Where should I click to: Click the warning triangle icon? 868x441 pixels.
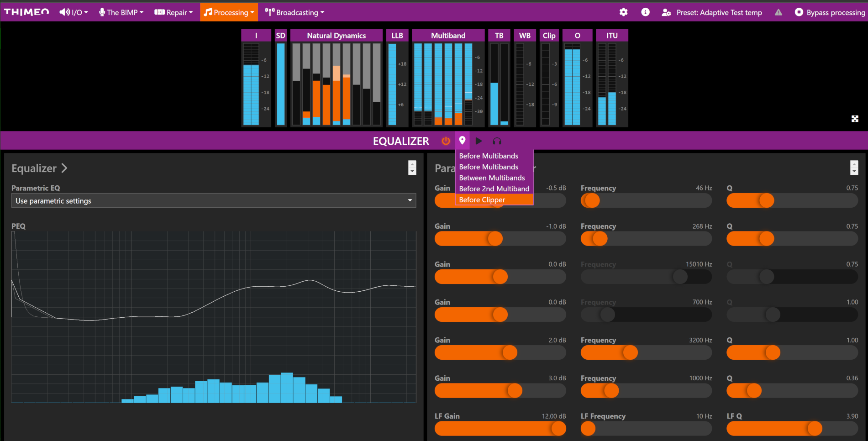pos(779,12)
